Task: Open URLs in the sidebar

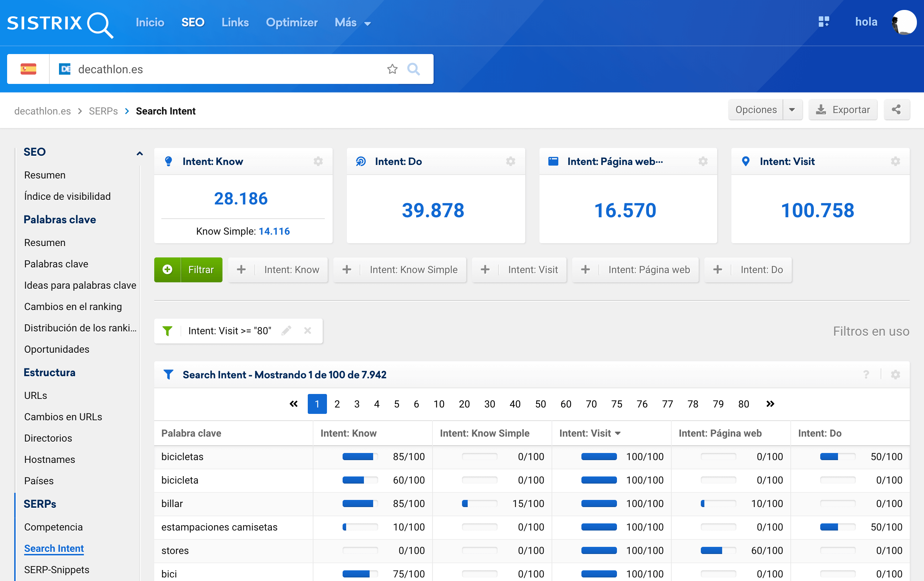Action: (x=36, y=395)
